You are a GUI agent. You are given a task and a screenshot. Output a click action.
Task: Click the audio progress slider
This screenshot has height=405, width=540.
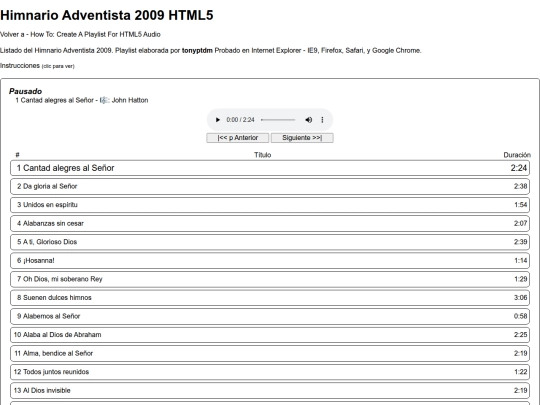278,120
